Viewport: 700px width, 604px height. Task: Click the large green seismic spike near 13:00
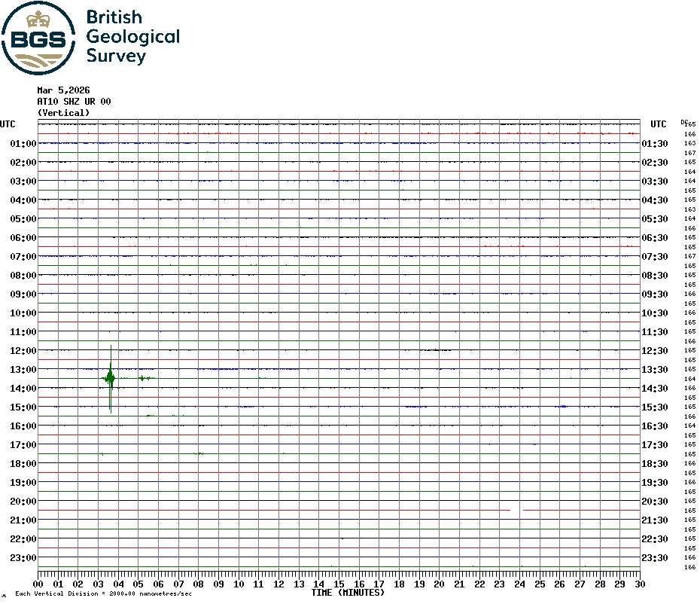coord(111,377)
